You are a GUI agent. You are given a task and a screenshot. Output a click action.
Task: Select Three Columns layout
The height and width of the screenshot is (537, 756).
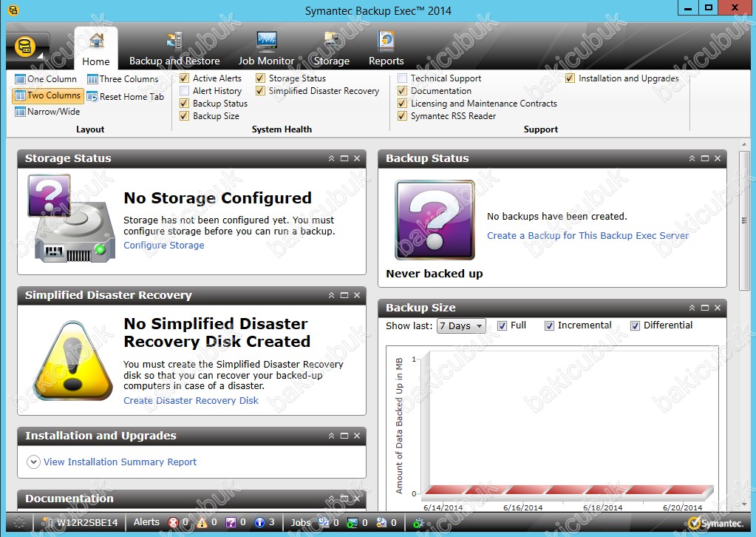click(x=123, y=78)
